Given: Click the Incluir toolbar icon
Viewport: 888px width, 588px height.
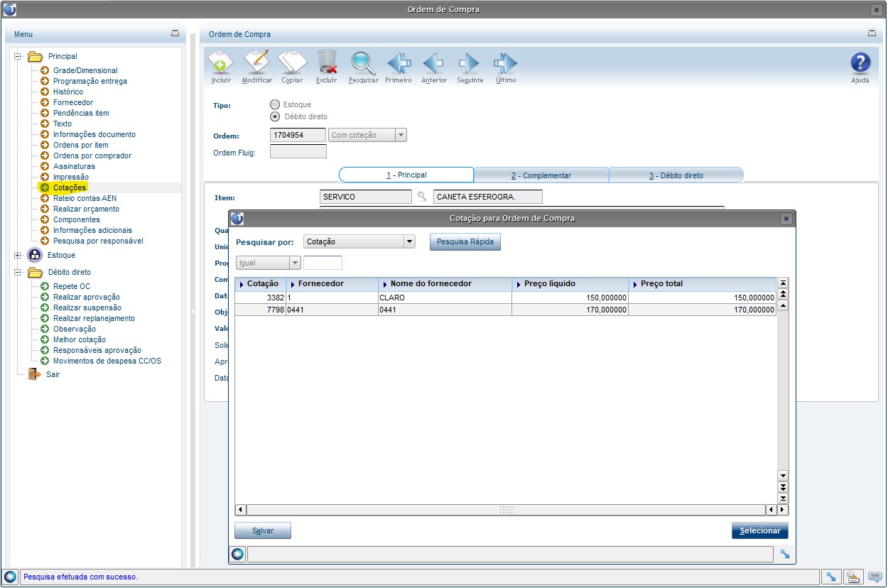Looking at the screenshot, I should tap(221, 62).
